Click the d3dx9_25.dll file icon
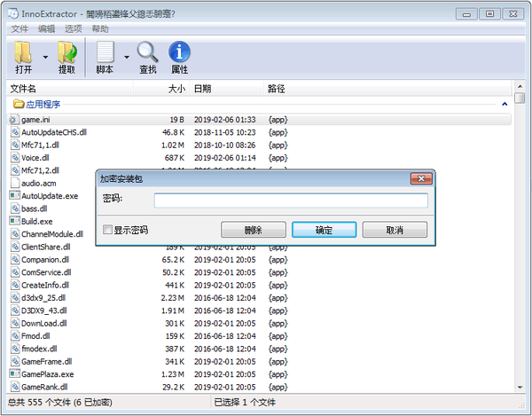This screenshot has height=416, width=532. tap(15, 297)
